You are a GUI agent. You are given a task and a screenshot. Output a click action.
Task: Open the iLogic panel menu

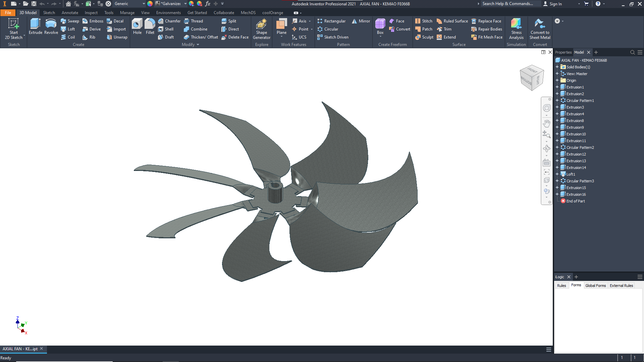(x=640, y=277)
